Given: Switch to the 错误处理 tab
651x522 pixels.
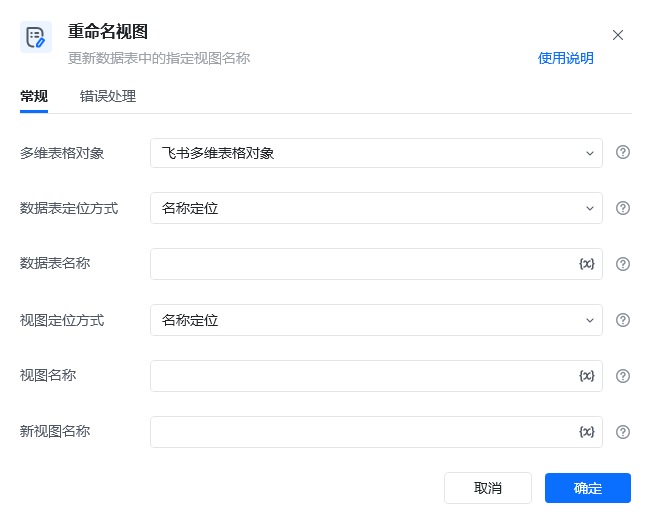Looking at the screenshot, I should [108, 96].
